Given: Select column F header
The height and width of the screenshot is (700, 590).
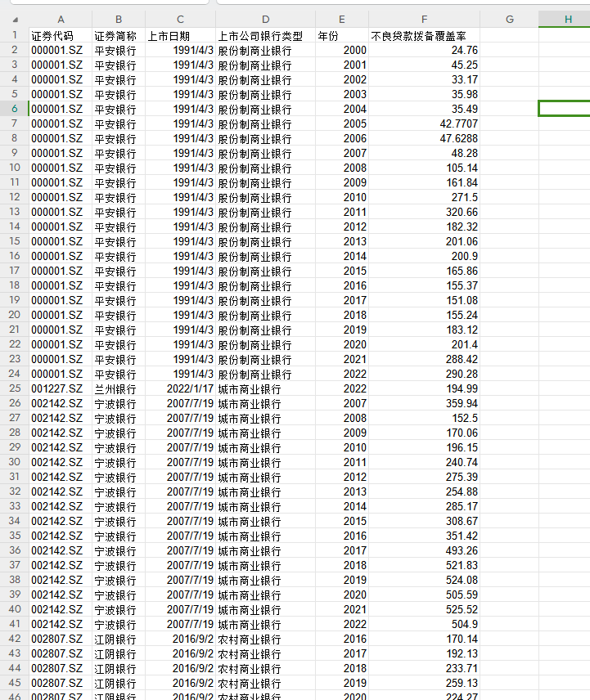Looking at the screenshot, I should pyautogui.click(x=425, y=19).
